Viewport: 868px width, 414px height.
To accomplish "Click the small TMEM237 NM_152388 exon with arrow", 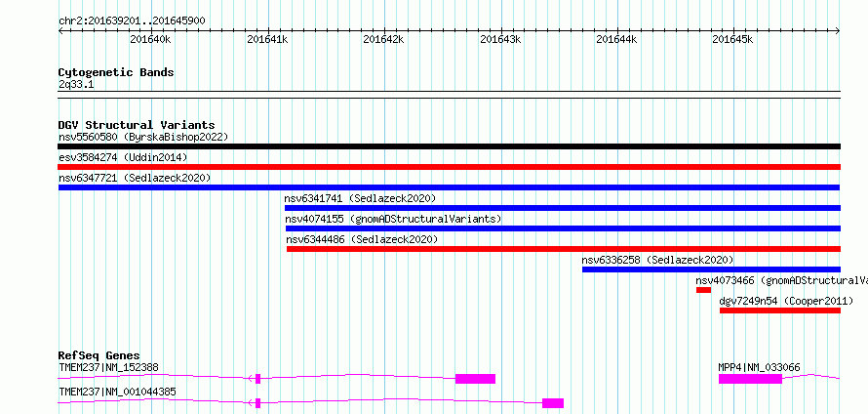I will click(257, 379).
